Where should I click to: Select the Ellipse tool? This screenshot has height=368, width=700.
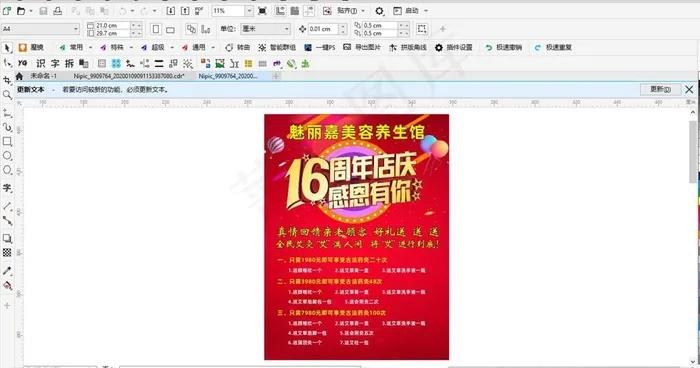tap(7, 156)
